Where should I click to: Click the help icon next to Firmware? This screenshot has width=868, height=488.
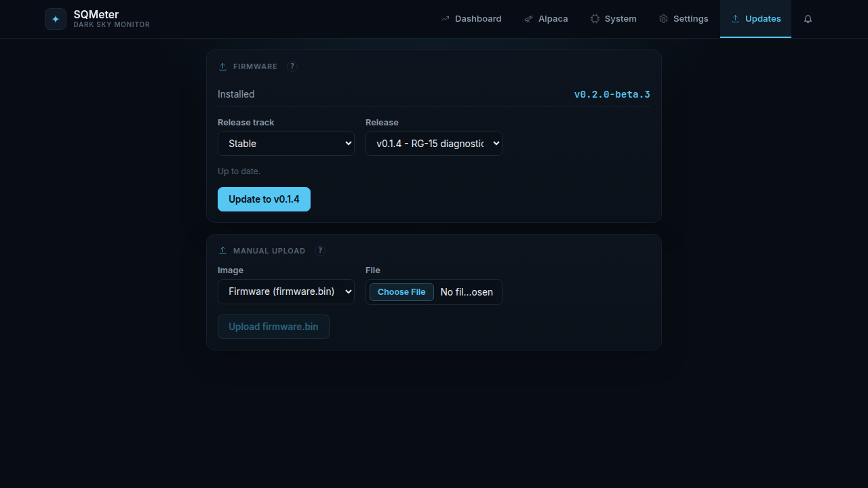pyautogui.click(x=292, y=66)
